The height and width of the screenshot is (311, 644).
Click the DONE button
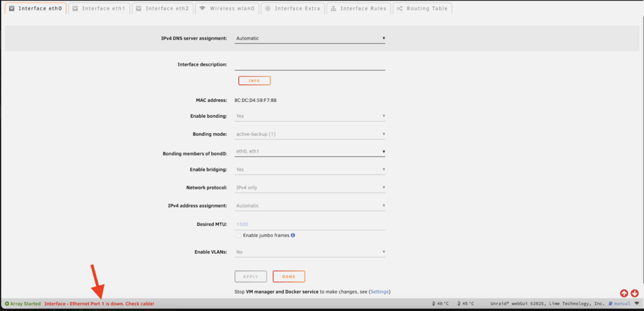point(289,276)
